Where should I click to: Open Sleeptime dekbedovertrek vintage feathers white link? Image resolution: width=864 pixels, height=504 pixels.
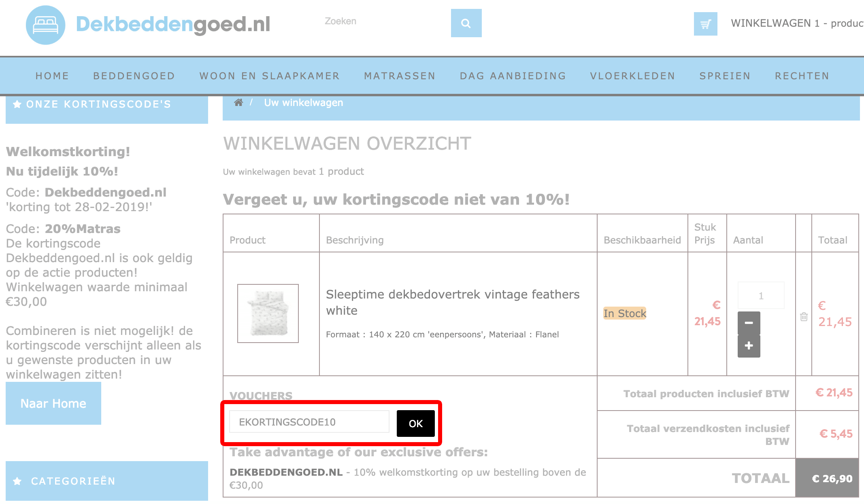pos(453,302)
